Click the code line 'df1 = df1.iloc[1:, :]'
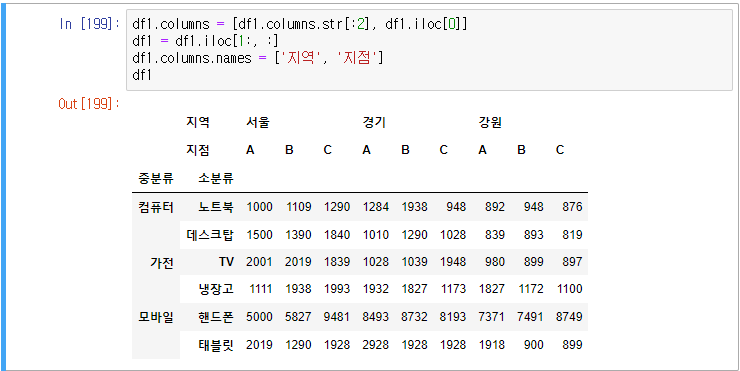The width and height of the screenshot is (740, 371). [x=205, y=41]
